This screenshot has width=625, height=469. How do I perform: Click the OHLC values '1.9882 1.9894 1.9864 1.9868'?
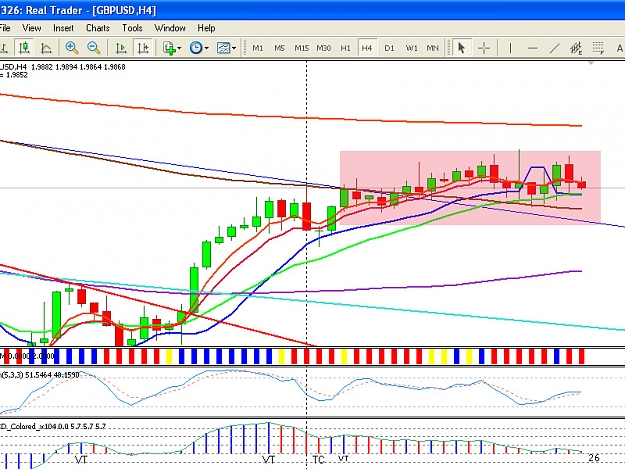(78, 67)
